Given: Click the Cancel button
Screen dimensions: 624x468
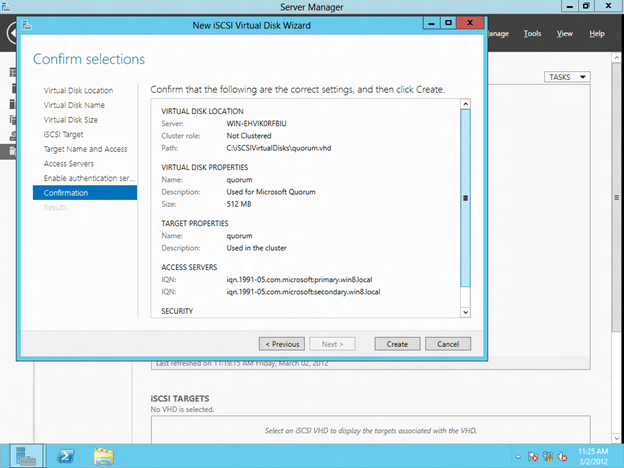Looking at the screenshot, I should [x=447, y=344].
